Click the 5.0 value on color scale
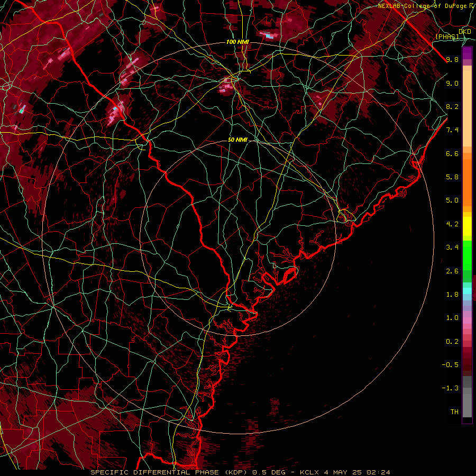476x476 pixels. tap(452, 200)
